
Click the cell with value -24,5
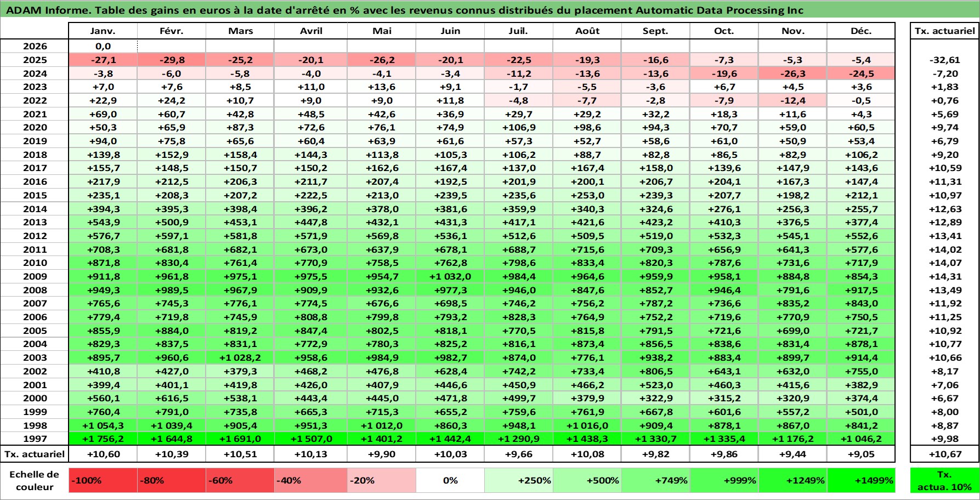point(861,73)
